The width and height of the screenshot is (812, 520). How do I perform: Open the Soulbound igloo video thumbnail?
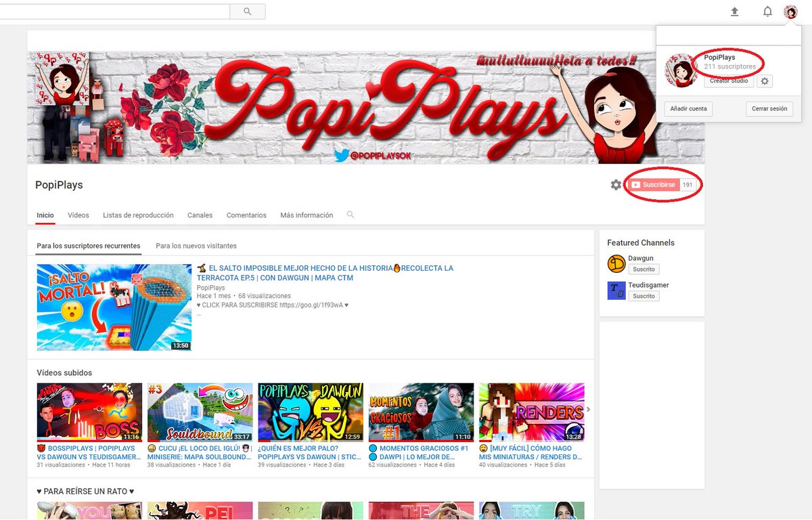[200, 412]
